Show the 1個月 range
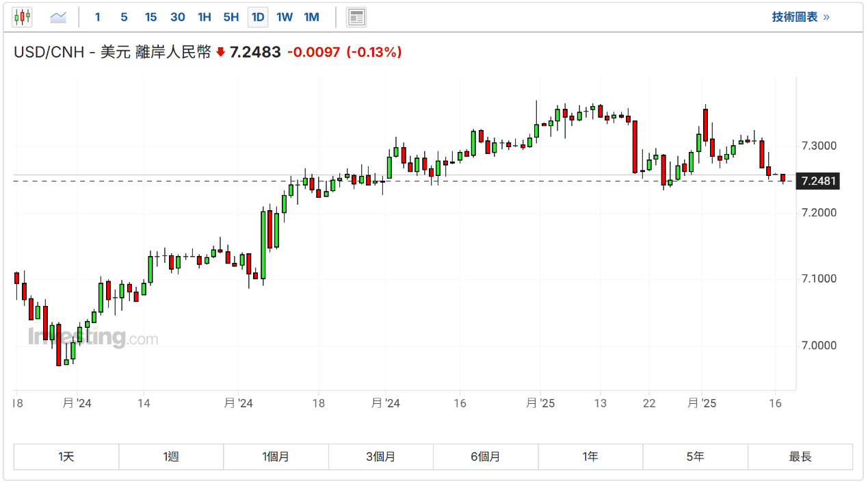This screenshot has height=486, width=868. [x=276, y=457]
